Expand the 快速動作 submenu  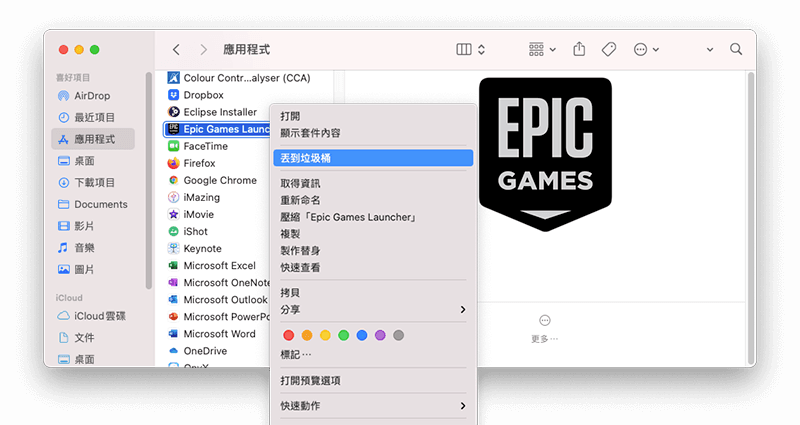(x=373, y=406)
